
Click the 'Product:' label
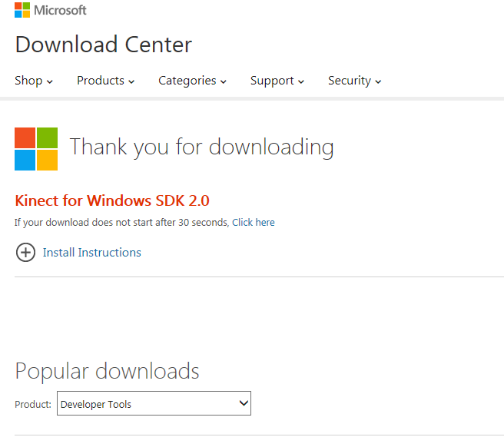coord(33,404)
